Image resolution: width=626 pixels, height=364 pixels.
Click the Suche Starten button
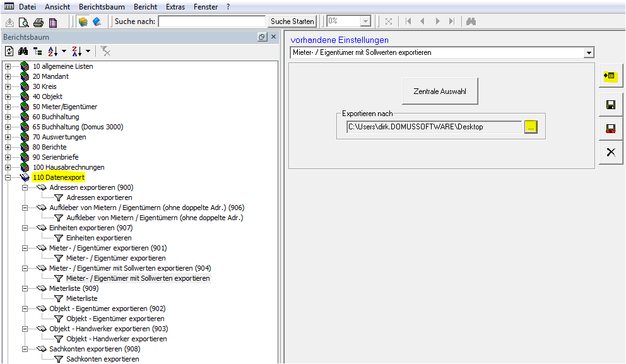click(x=292, y=21)
